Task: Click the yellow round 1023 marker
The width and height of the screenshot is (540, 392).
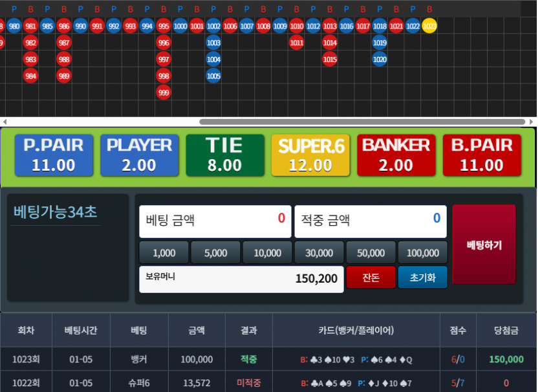Action: [429, 27]
